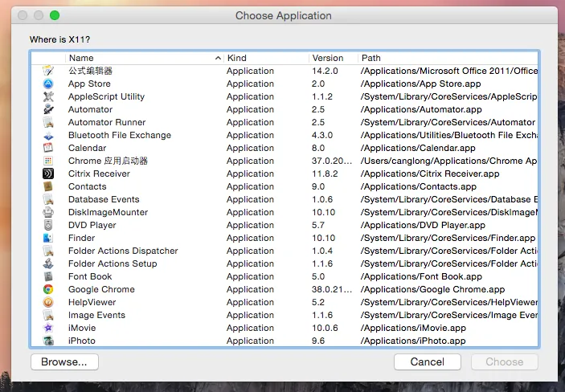Click the 10.0.6 version cell
The height and width of the screenshot is (392, 565).
pos(325,328)
